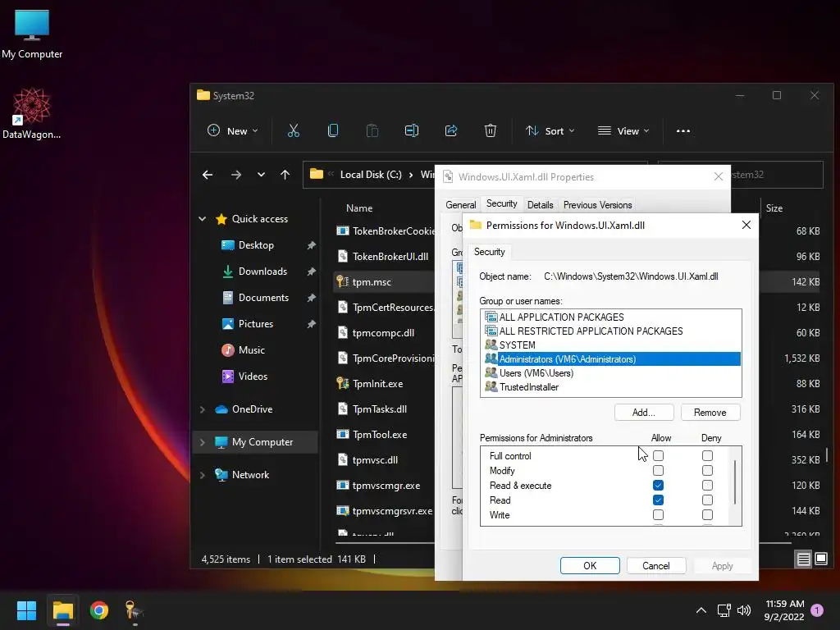Allow Modify permission checkbox
The height and width of the screenshot is (630, 840).
(659, 471)
